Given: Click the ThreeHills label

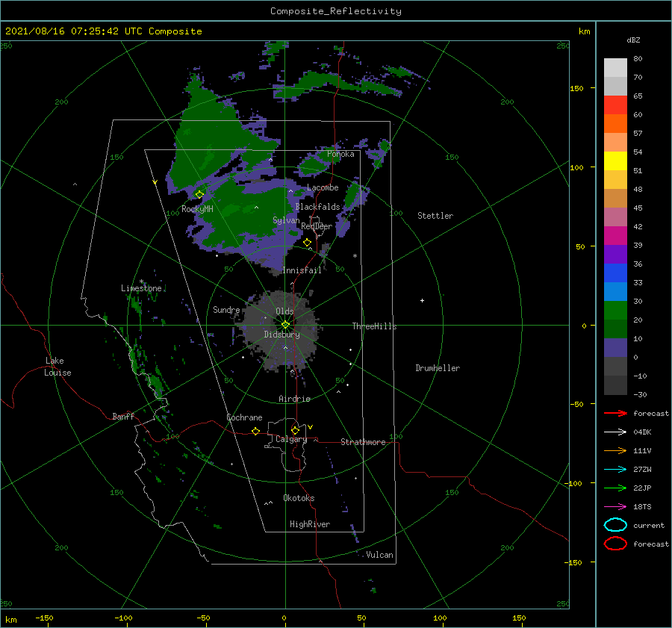Looking at the screenshot, I should pyautogui.click(x=375, y=326).
